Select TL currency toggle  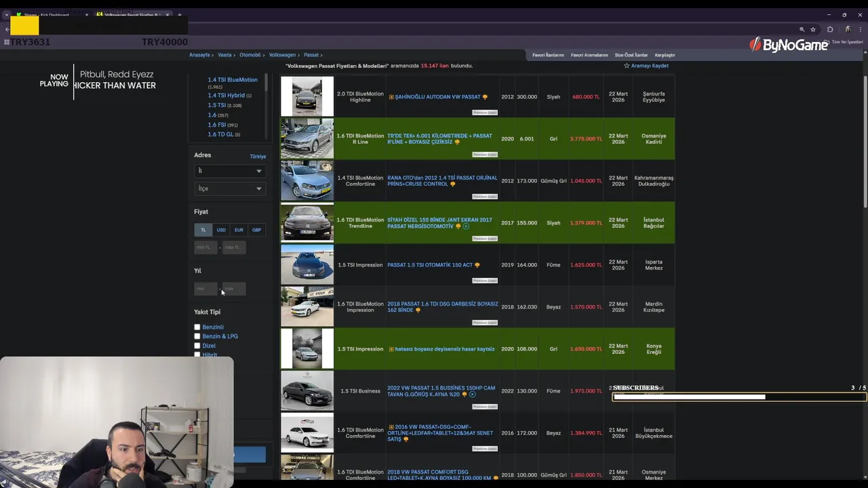click(203, 230)
